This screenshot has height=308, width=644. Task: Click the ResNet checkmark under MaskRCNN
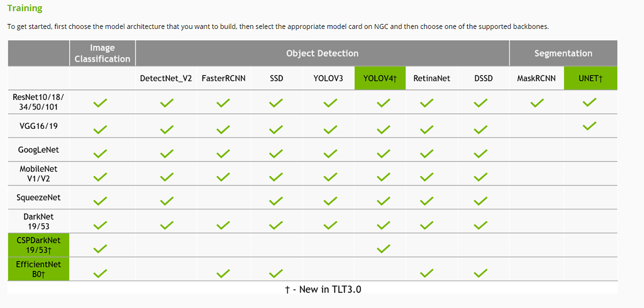click(x=536, y=102)
